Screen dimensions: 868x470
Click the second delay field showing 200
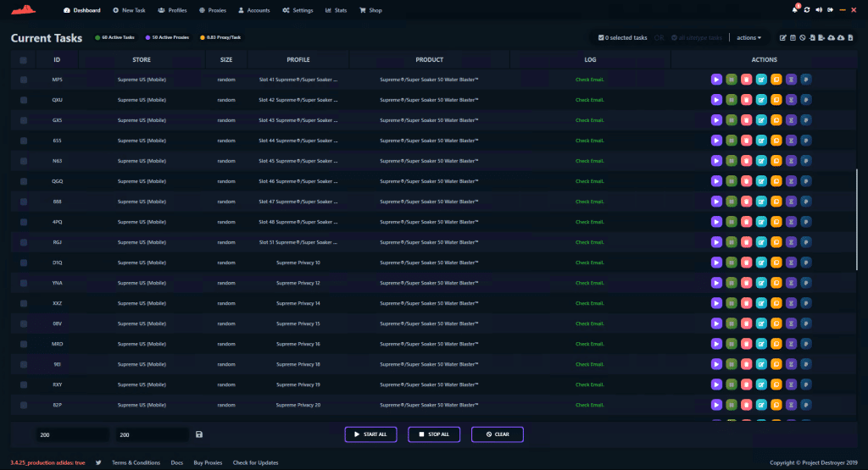[153, 434]
